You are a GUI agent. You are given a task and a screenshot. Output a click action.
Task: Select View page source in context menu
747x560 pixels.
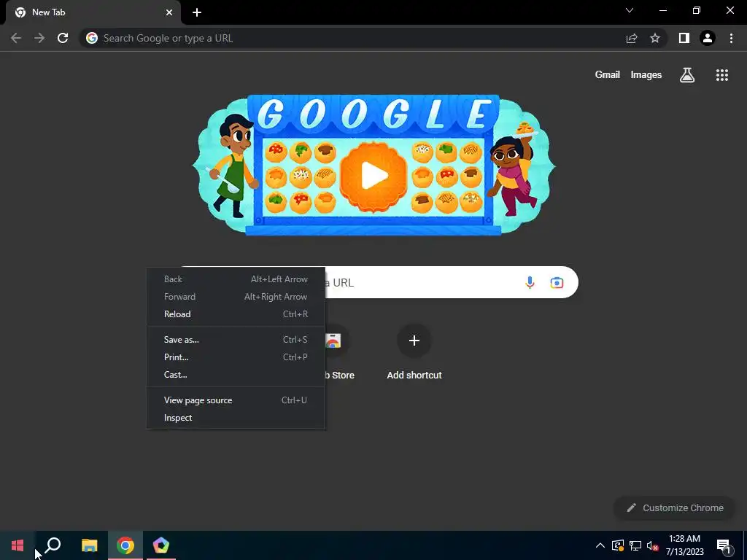coord(236,400)
